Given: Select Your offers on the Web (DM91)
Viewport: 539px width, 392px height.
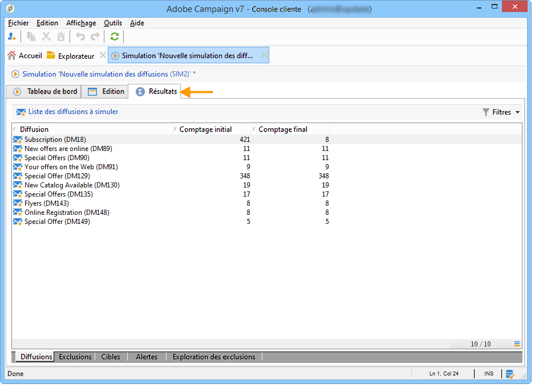Looking at the screenshot, I should (266, 167).
